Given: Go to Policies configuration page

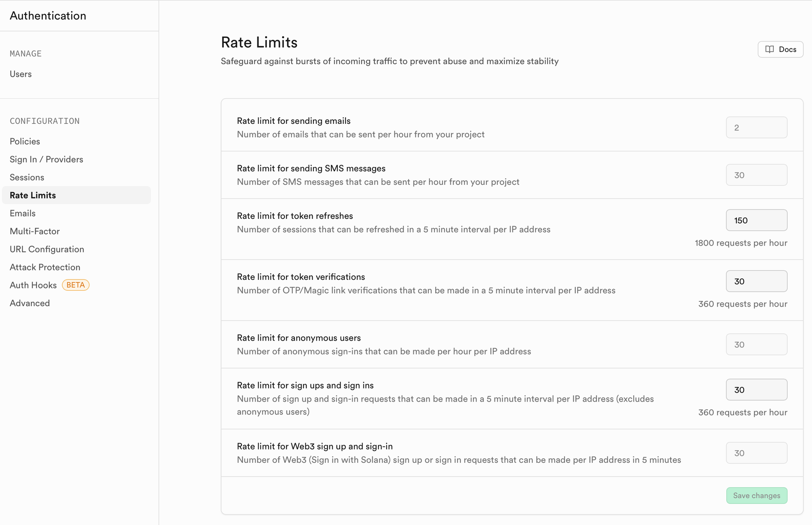Looking at the screenshot, I should pos(25,141).
